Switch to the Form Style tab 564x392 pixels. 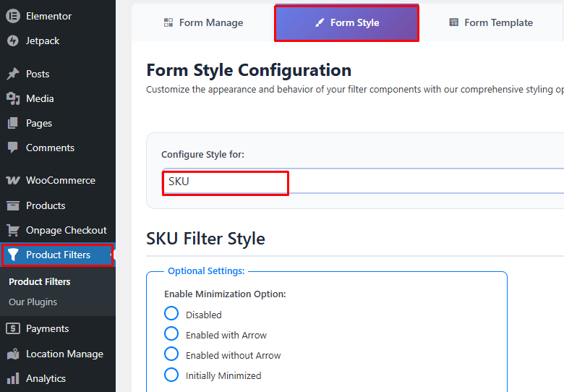347,22
